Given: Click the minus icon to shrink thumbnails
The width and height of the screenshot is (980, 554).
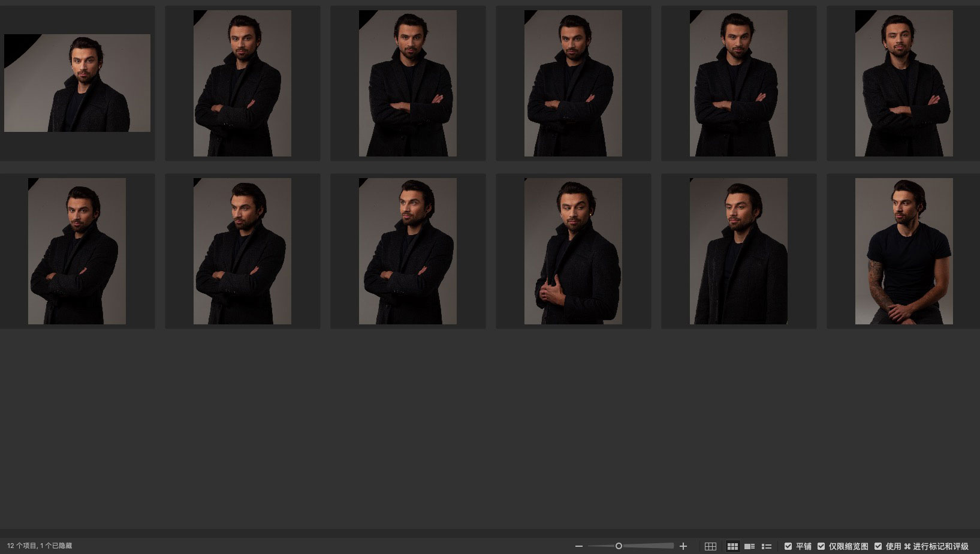Looking at the screenshot, I should coord(578,546).
